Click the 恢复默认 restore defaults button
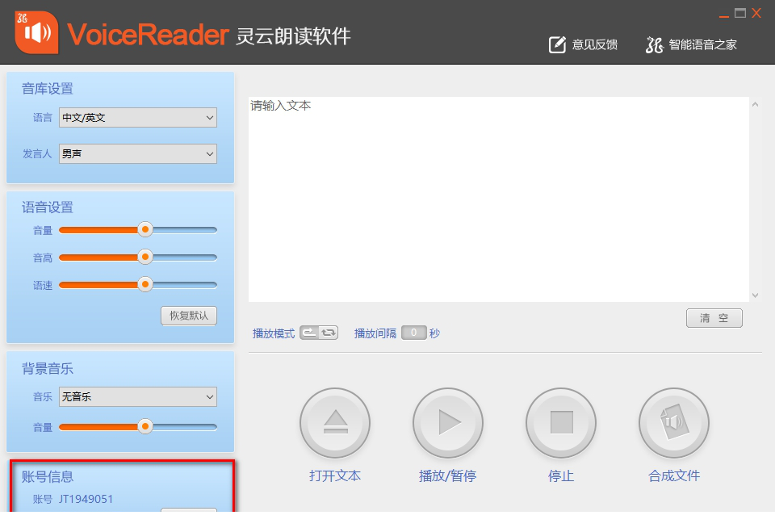This screenshot has width=775, height=532. coord(189,316)
